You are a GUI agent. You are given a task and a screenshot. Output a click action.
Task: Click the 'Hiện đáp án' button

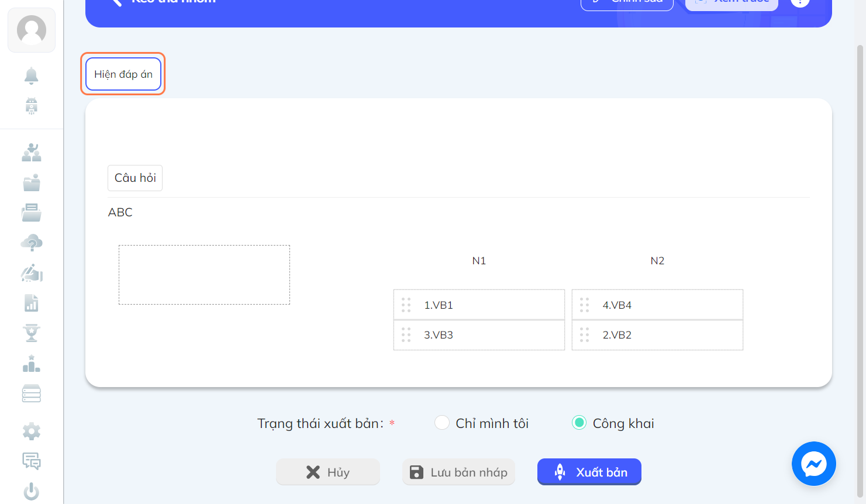click(123, 74)
